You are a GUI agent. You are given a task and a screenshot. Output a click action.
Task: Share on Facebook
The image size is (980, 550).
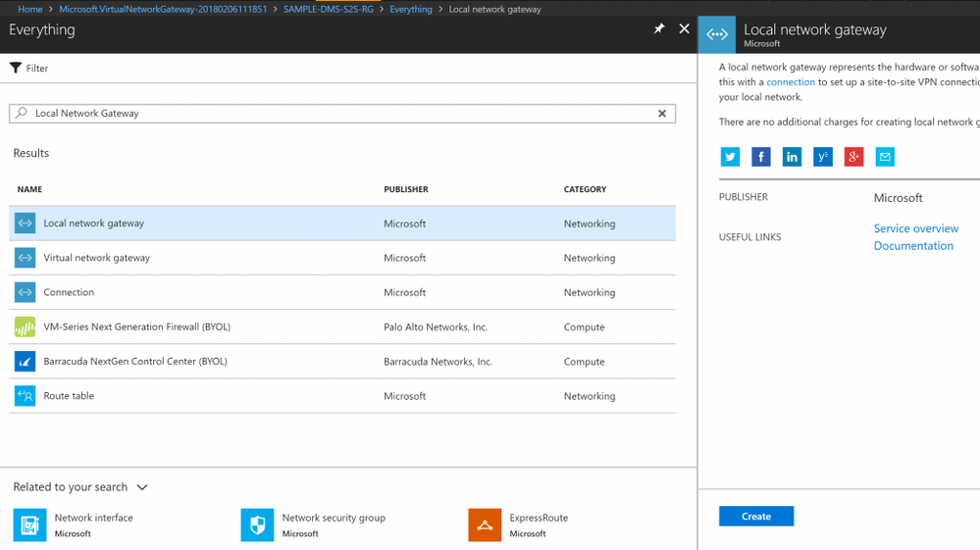(760, 157)
